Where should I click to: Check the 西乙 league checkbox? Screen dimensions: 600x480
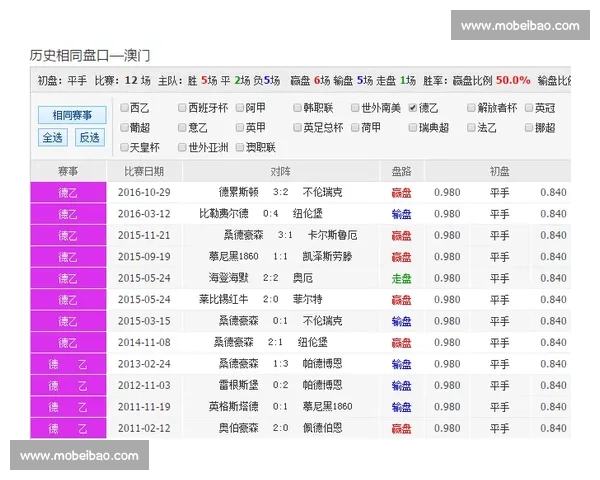(x=124, y=108)
